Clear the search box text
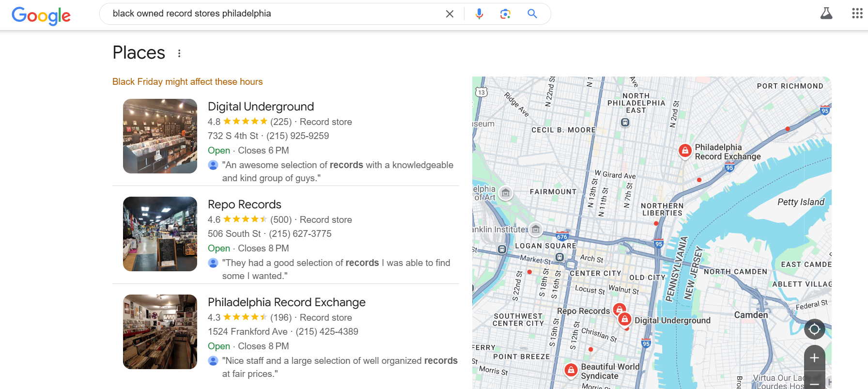The height and width of the screenshot is (389, 868). [449, 14]
